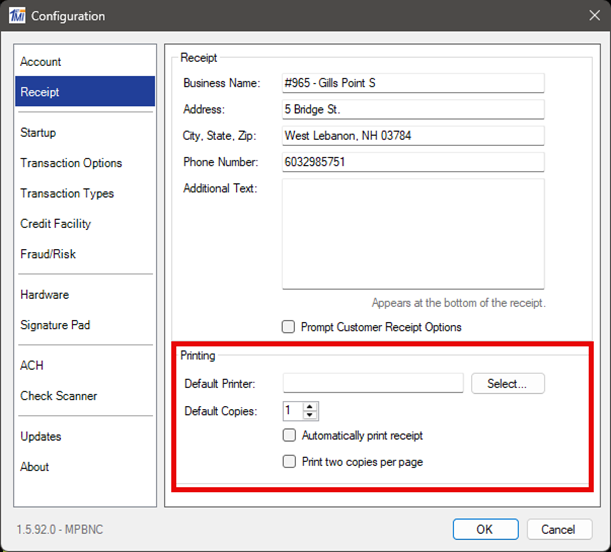Screen dimensions: 611x552
Task: Click the Cancel button
Action: click(558, 529)
